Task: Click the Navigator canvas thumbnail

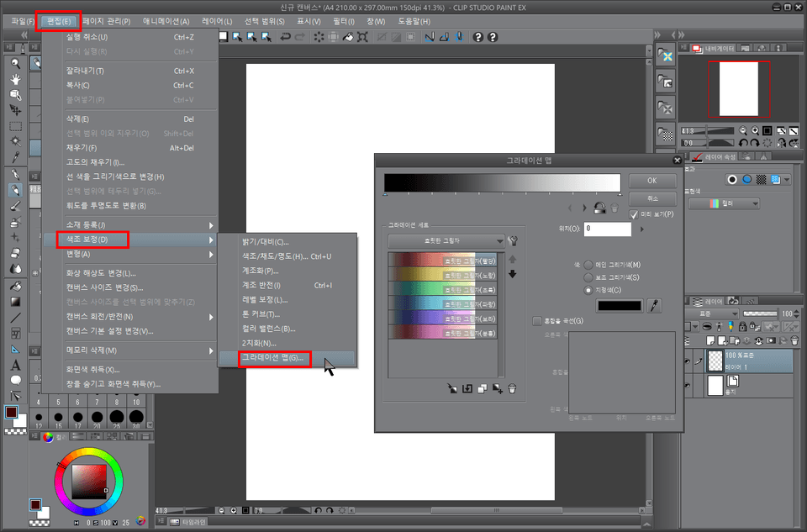Action: (x=739, y=90)
